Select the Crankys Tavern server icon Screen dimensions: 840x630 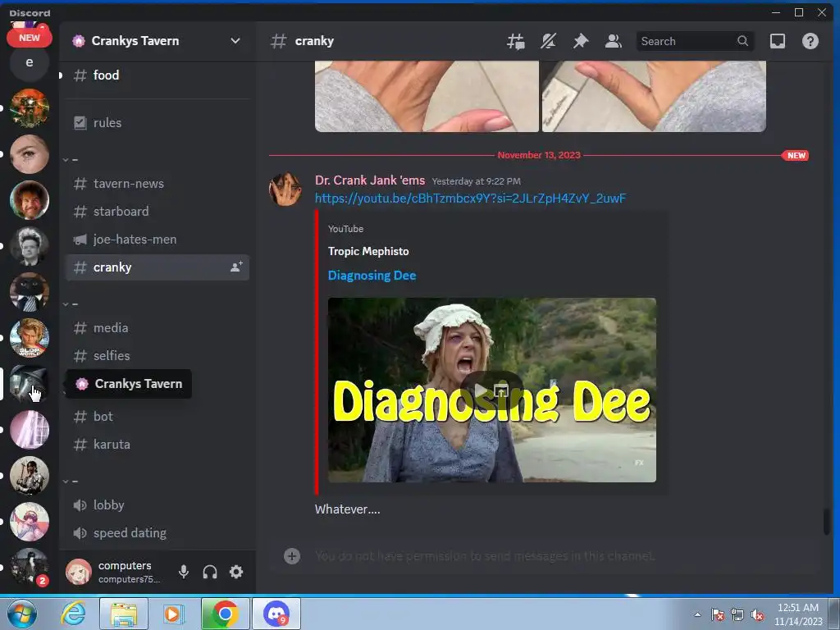(x=30, y=384)
